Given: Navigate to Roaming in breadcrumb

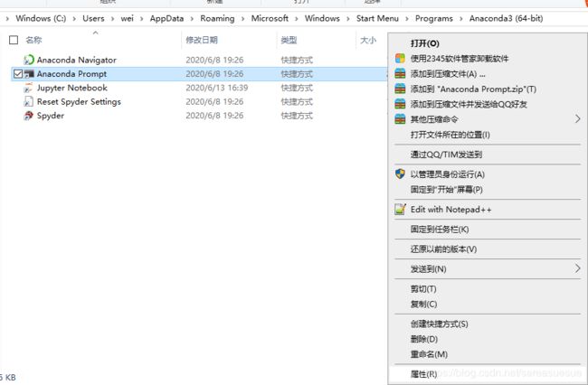Looking at the screenshot, I should 217,18.
